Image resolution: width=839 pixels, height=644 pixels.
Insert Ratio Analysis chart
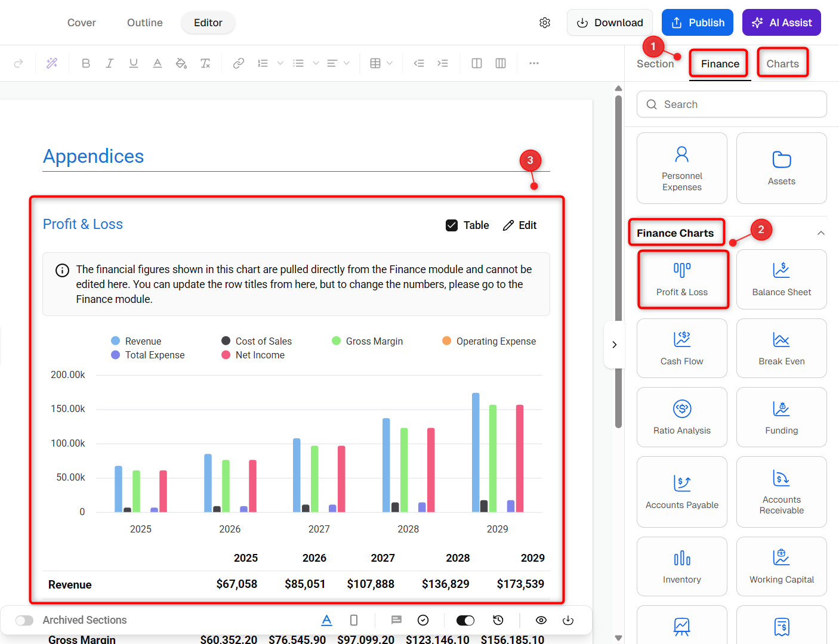click(x=682, y=417)
